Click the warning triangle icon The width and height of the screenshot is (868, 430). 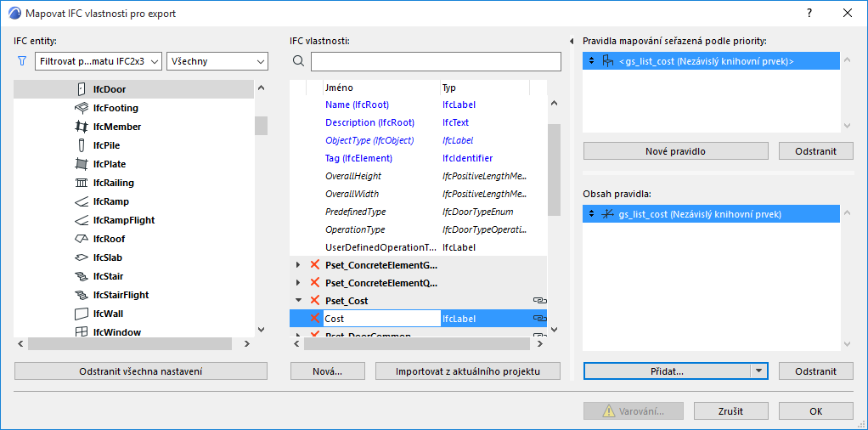609,411
